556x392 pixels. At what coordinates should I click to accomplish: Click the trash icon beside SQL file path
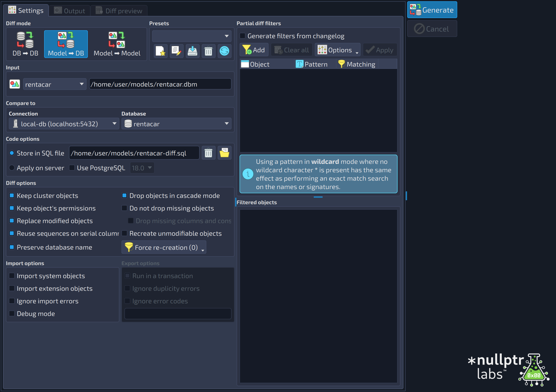[x=208, y=153]
